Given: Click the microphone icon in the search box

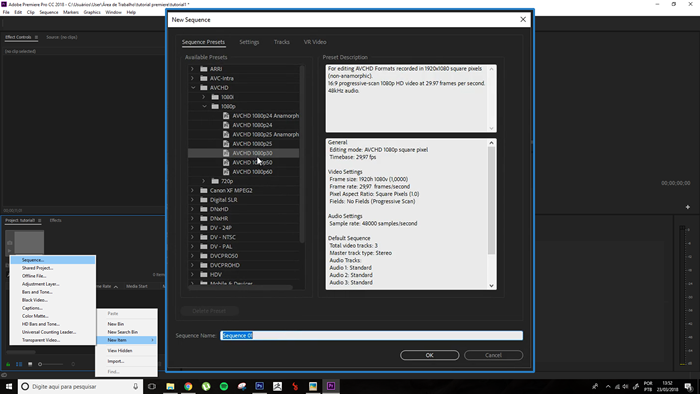Looking at the screenshot, I should coord(135,386).
